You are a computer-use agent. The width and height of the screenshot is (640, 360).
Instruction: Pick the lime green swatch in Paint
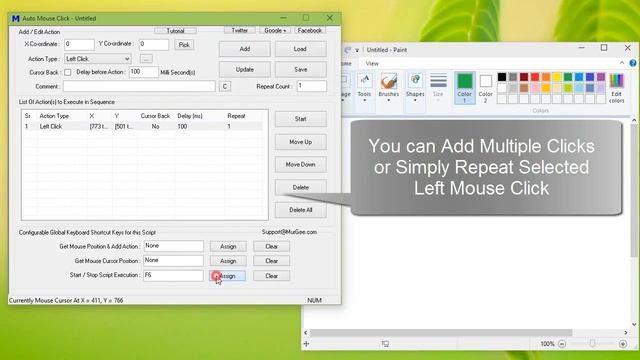568,88
